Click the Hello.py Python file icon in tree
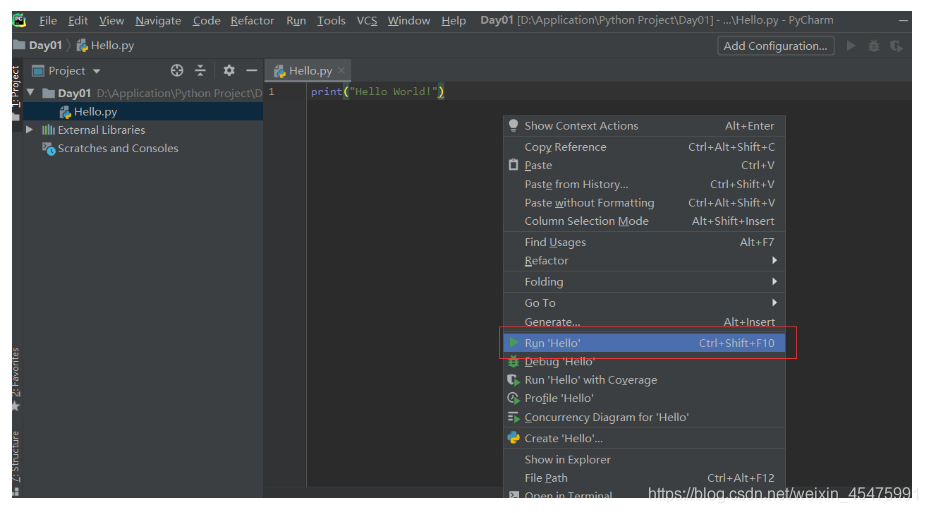 [65, 112]
